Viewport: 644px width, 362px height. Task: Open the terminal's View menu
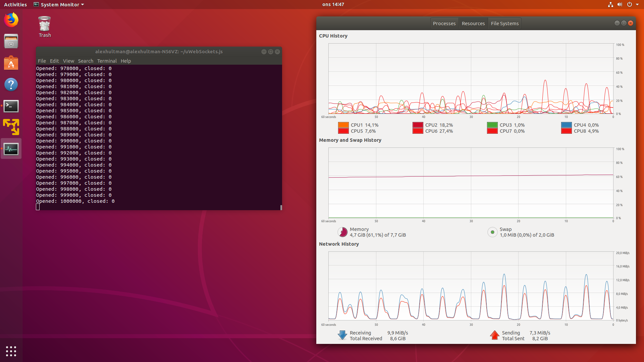[x=68, y=61]
